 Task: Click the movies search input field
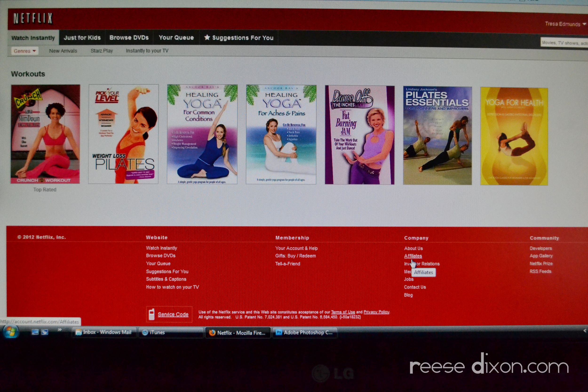click(564, 43)
